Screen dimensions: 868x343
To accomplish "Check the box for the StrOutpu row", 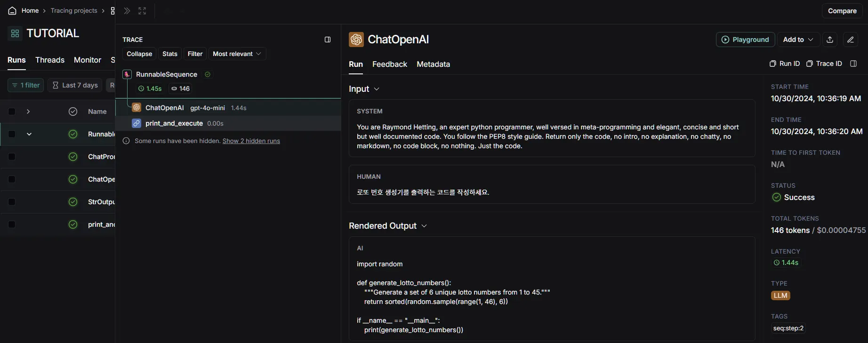I will (x=12, y=202).
